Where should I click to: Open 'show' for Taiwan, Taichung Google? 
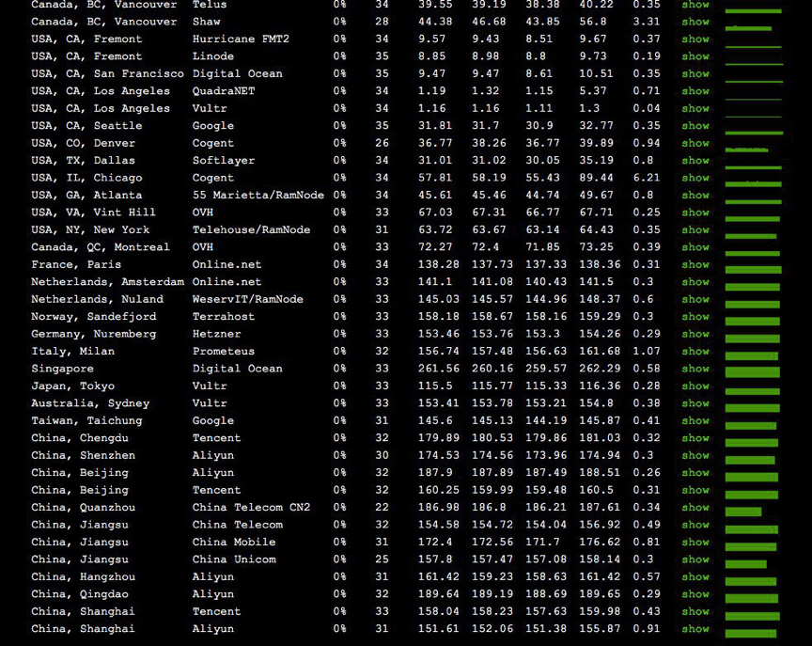click(695, 420)
